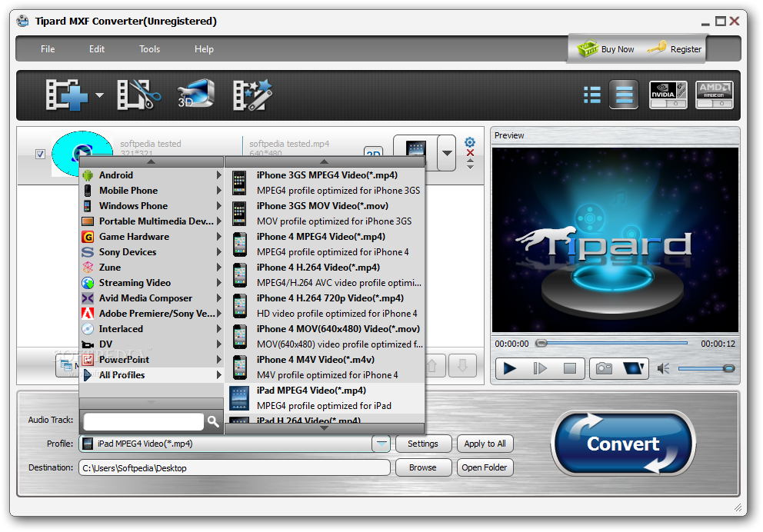The height and width of the screenshot is (532, 763).
Task: Take a snapshot with camera icon
Action: (604, 368)
